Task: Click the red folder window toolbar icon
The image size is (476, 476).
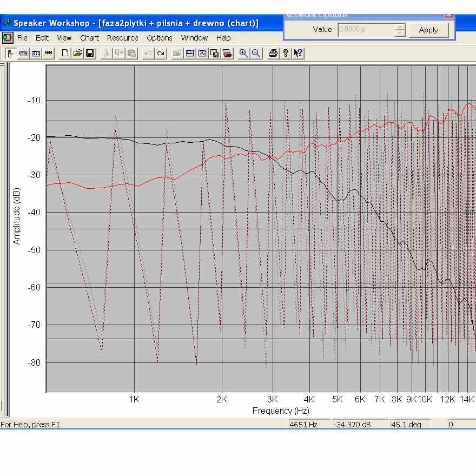Action: 227,54
